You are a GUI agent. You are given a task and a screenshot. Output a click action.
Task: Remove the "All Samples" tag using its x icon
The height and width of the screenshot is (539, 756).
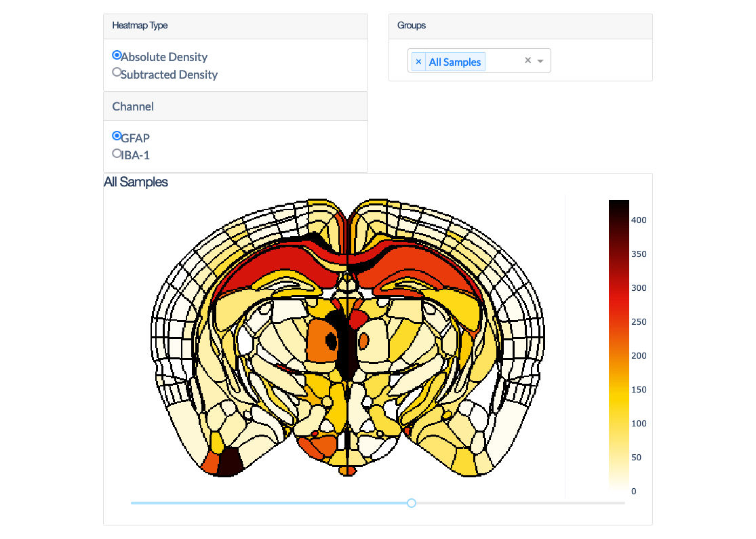point(418,61)
